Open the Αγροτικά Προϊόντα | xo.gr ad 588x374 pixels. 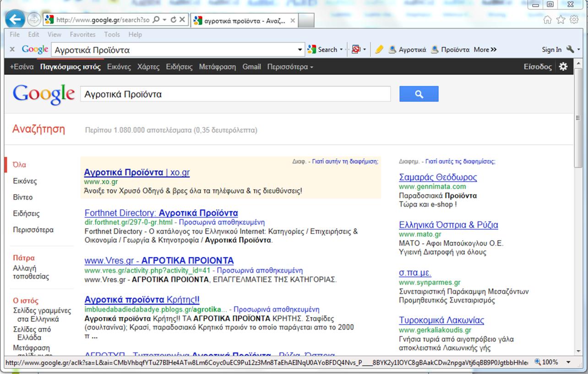point(136,173)
